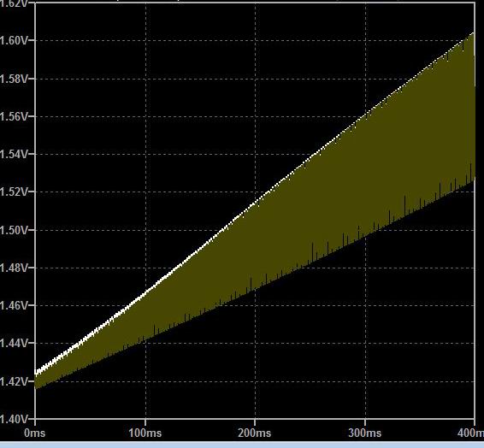
Task: Select the 1.44V axis label
Action: (x=14, y=343)
